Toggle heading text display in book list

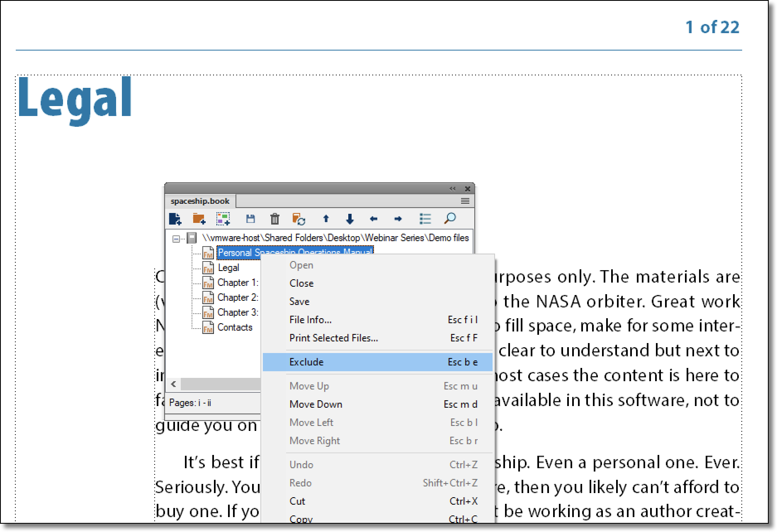pos(425,219)
